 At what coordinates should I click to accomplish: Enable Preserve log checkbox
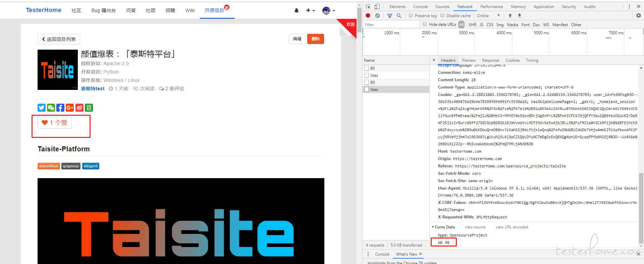click(x=411, y=15)
